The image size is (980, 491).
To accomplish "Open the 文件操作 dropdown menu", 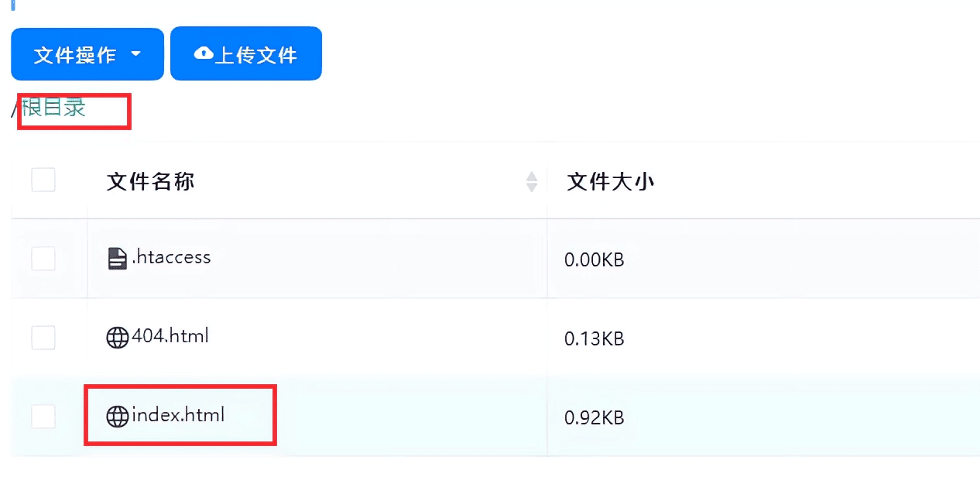I will 87,54.
